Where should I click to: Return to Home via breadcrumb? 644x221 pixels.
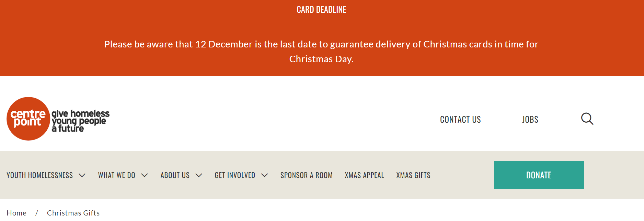(16, 213)
